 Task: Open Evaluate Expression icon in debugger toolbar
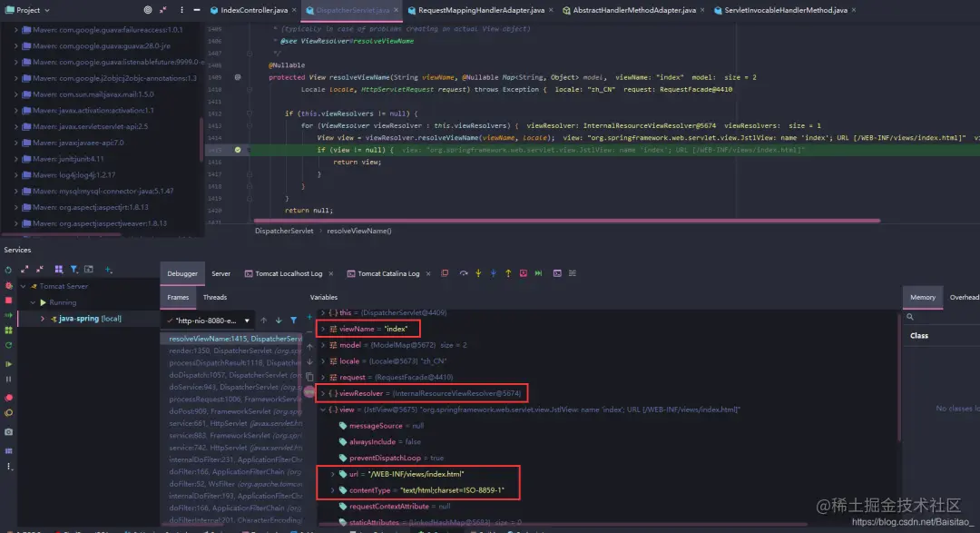coord(557,273)
